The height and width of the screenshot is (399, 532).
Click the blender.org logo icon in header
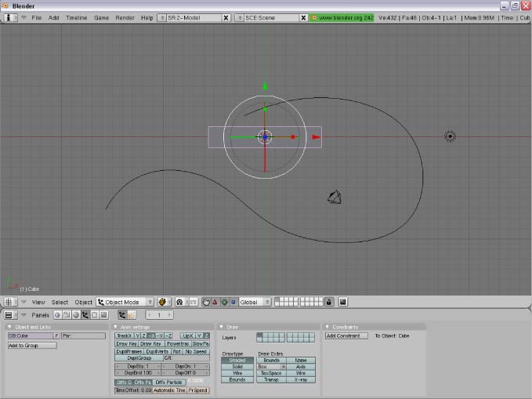pyautogui.click(x=314, y=18)
